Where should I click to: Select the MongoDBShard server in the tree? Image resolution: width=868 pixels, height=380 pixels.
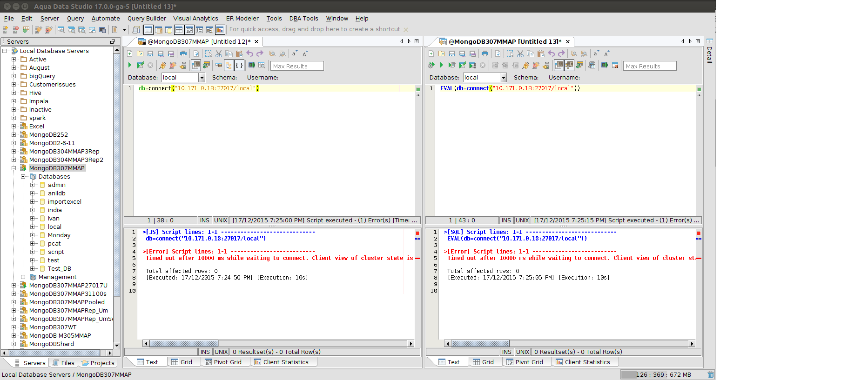51,344
